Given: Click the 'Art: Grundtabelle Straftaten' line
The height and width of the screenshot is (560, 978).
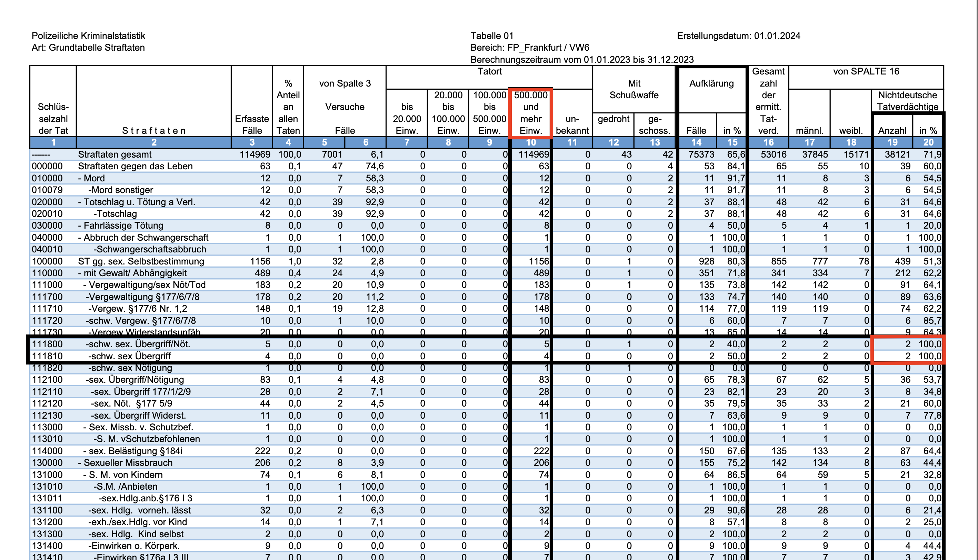Looking at the screenshot, I should click(x=88, y=48).
